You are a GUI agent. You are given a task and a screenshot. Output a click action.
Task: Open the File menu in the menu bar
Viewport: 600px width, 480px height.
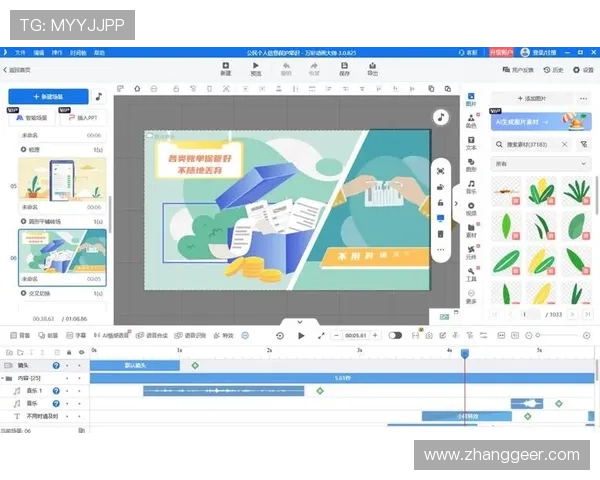pos(20,51)
